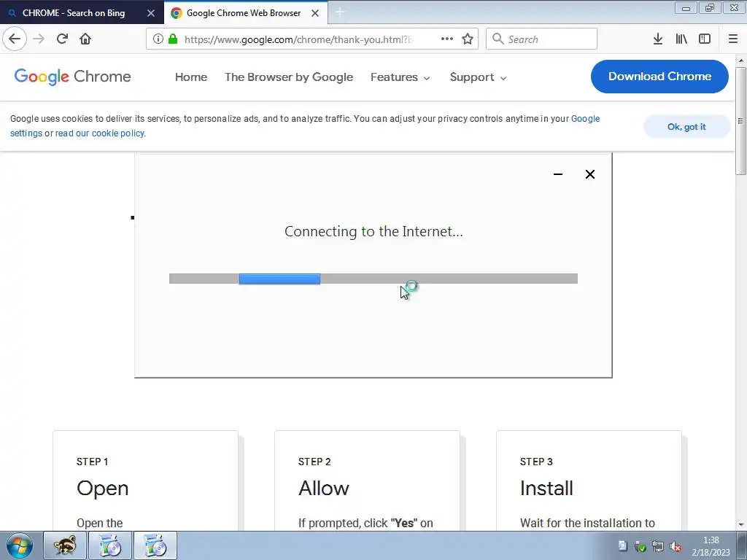Image resolution: width=747 pixels, height=560 pixels.
Task: Reload the current page
Action: pos(62,39)
